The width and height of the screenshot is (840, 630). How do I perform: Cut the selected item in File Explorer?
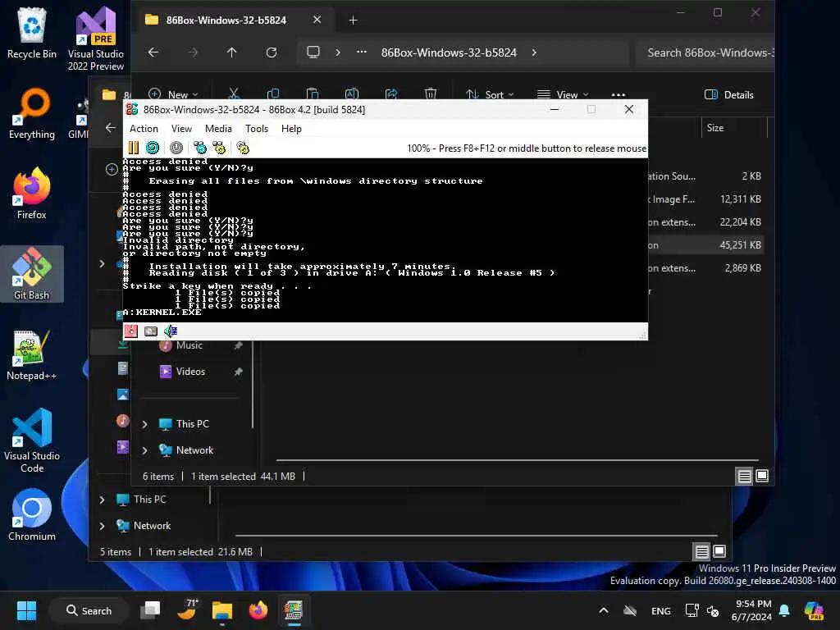tap(234, 94)
